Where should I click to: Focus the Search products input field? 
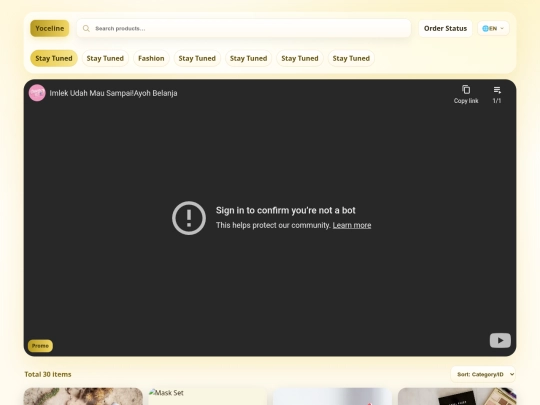(x=243, y=28)
